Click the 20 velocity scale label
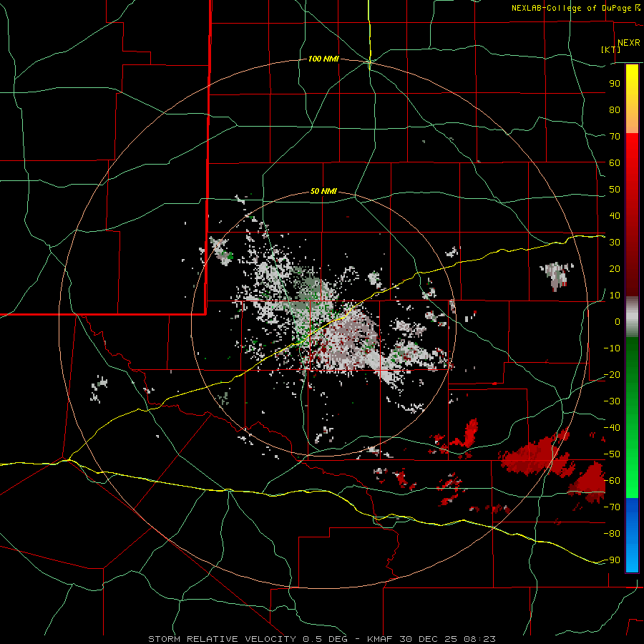The width and height of the screenshot is (644, 644). 615,268
